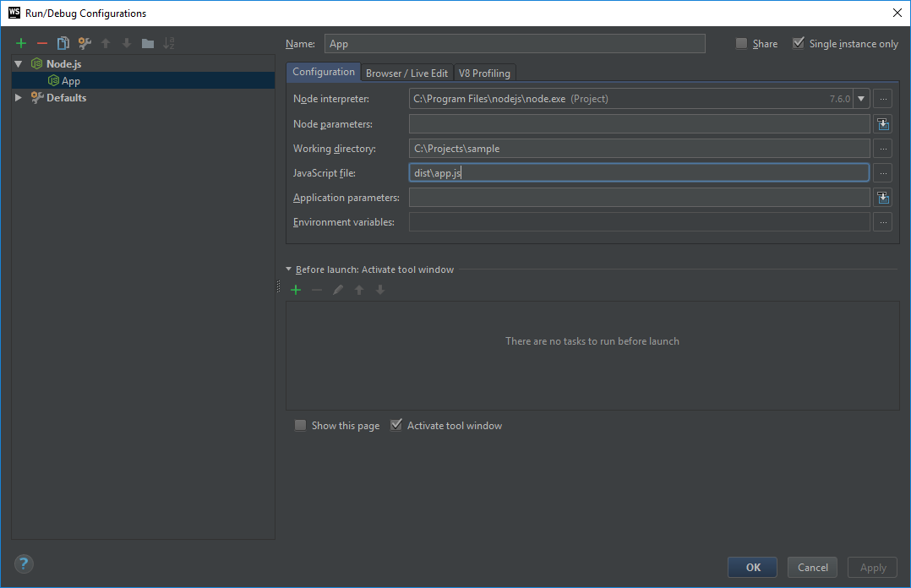Screen dimensions: 911x588
Task: Open the Node interpreter dropdown arrow
Action: (861, 99)
